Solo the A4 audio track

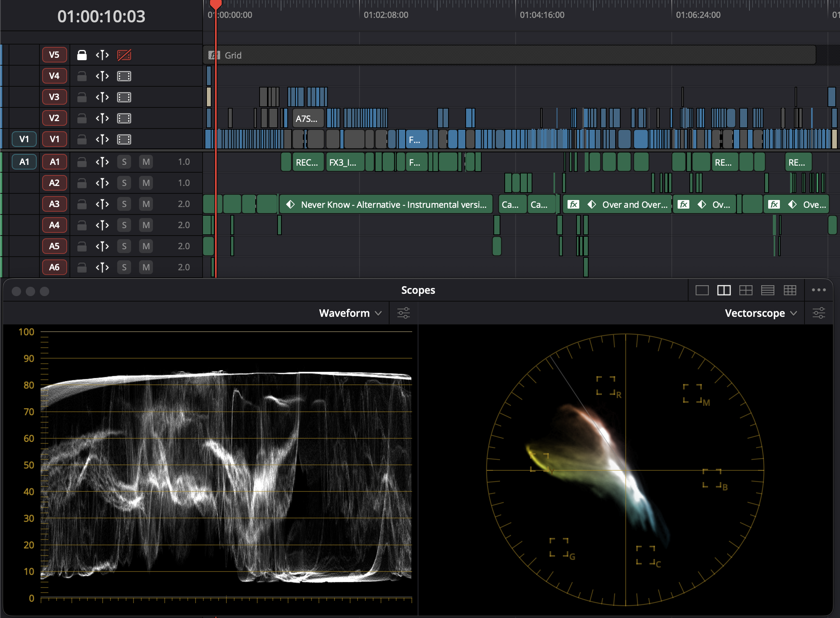(124, 225)
